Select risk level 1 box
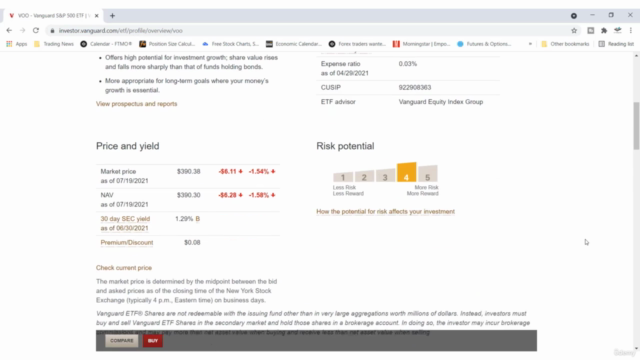The width and height of the screenshot is (640, 360). pyautogui.click(x=343, y=177)
